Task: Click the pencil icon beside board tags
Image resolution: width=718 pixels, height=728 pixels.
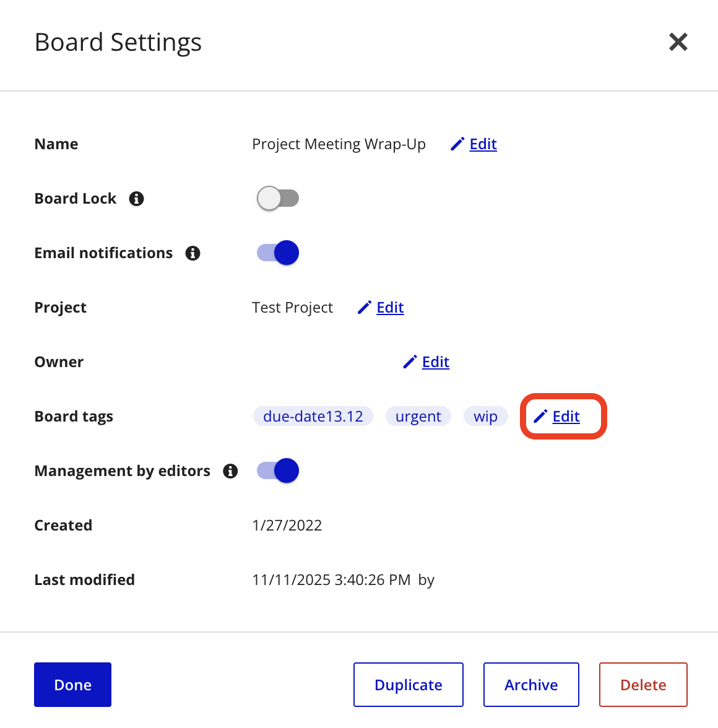Action: coord(540,417)
